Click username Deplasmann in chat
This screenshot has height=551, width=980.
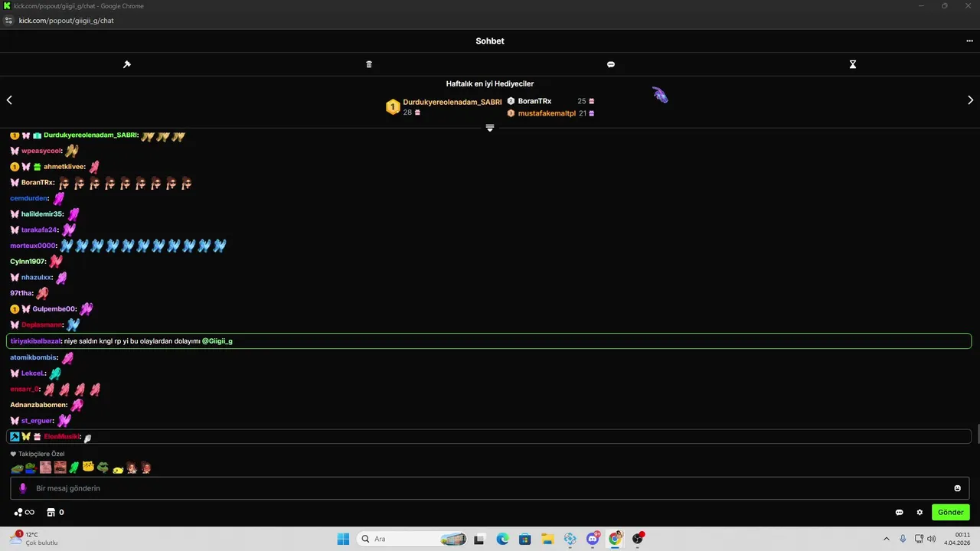coord(42,325)
